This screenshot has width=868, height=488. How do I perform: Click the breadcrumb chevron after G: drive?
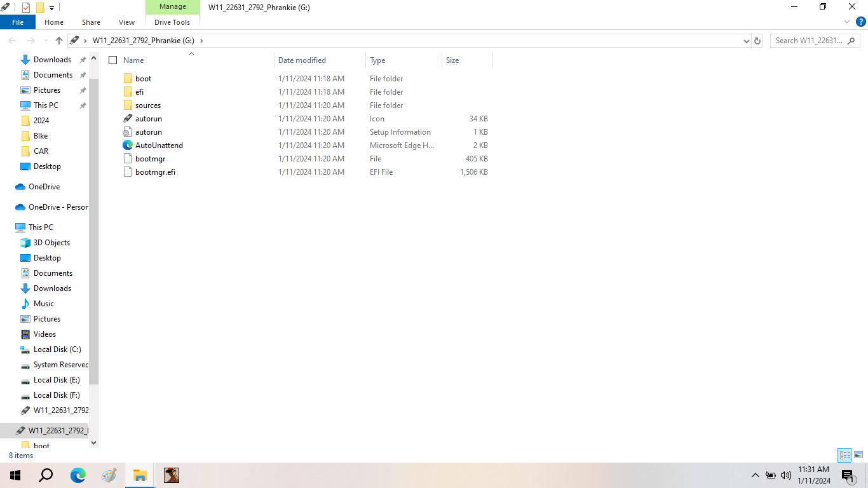click(x=202, y=41)
